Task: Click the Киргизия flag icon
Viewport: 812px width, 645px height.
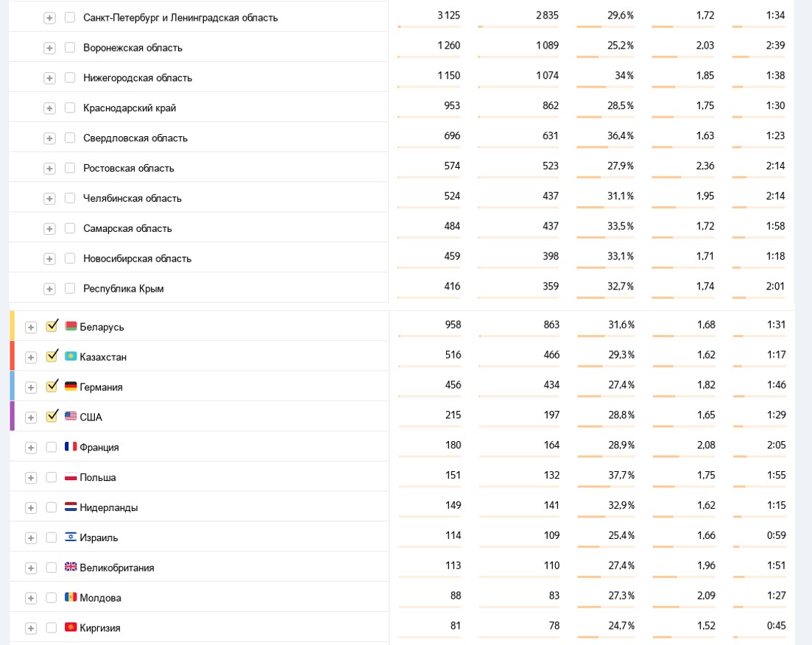Action: (x=71, y=628)
